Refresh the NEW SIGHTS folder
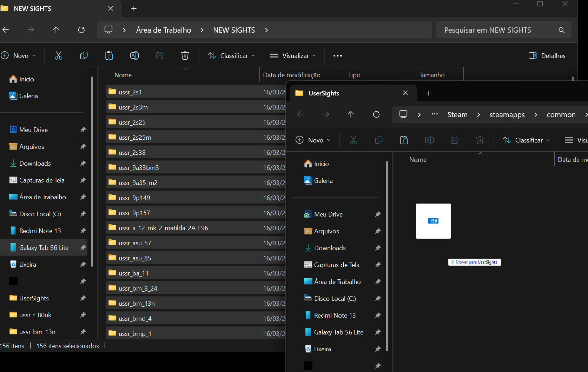 click(x=81, y=30)
